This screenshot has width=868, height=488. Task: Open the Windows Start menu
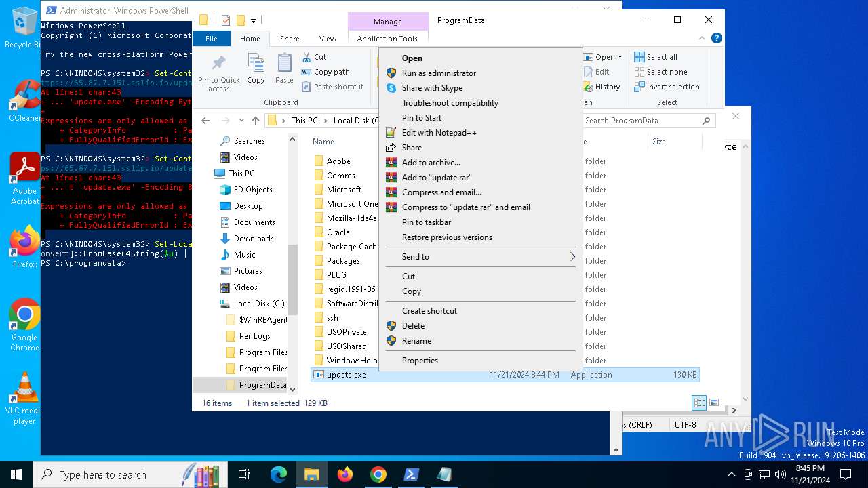click(16, 474)
